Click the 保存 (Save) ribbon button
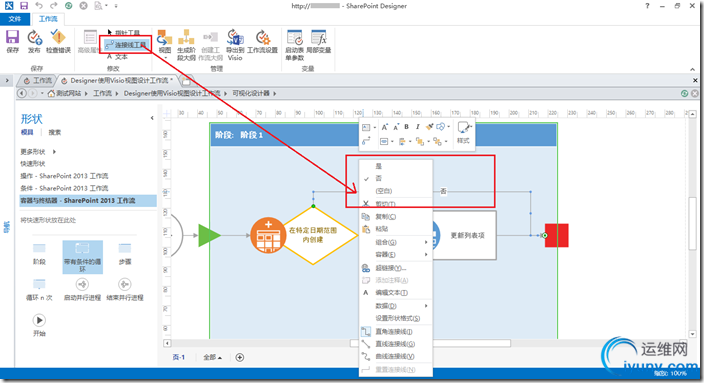 pyautogui.click(x=12, y=41)
